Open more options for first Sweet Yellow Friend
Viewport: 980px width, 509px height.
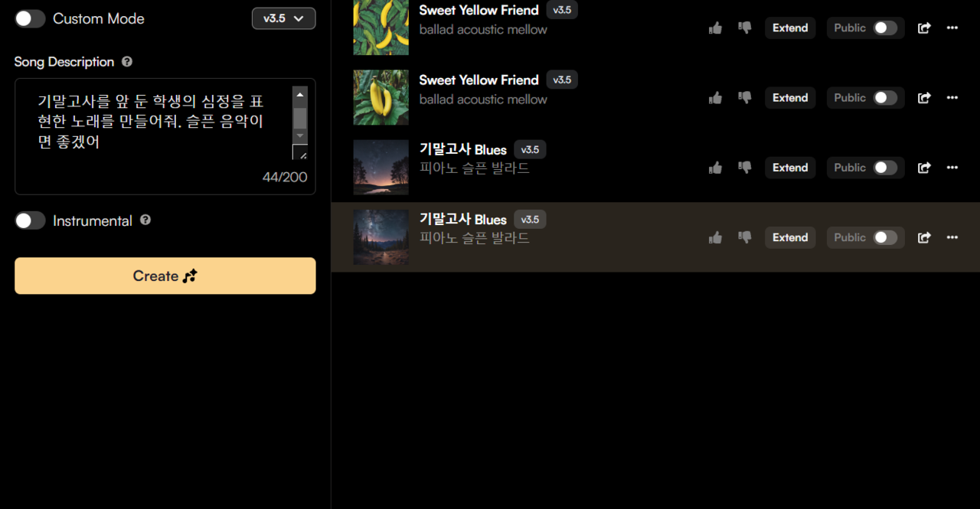(x=952, y=28)
